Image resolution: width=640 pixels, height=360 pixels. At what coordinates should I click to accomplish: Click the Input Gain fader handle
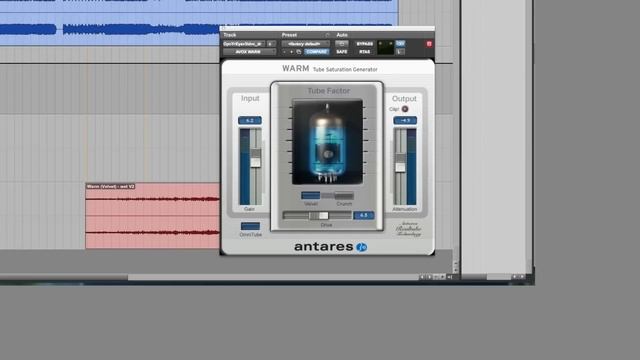pyautogui.click(x=256, y=158)
